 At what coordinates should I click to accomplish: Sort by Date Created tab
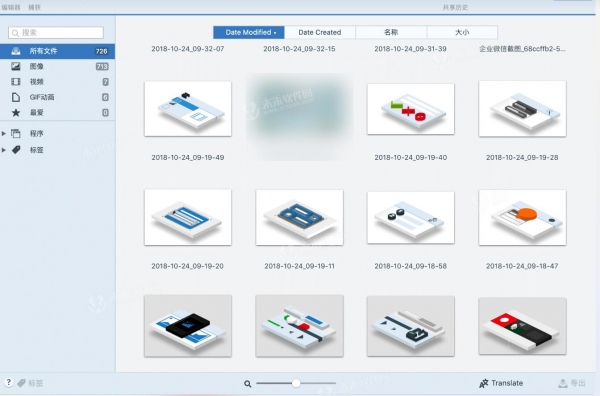(x=320, y=33)
